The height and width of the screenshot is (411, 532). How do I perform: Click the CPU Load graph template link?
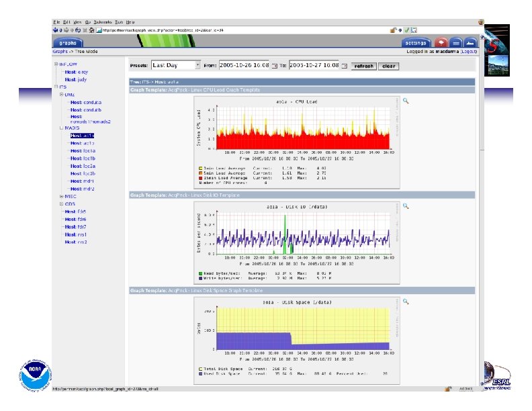pyautogui.click(x=214, y=90)
